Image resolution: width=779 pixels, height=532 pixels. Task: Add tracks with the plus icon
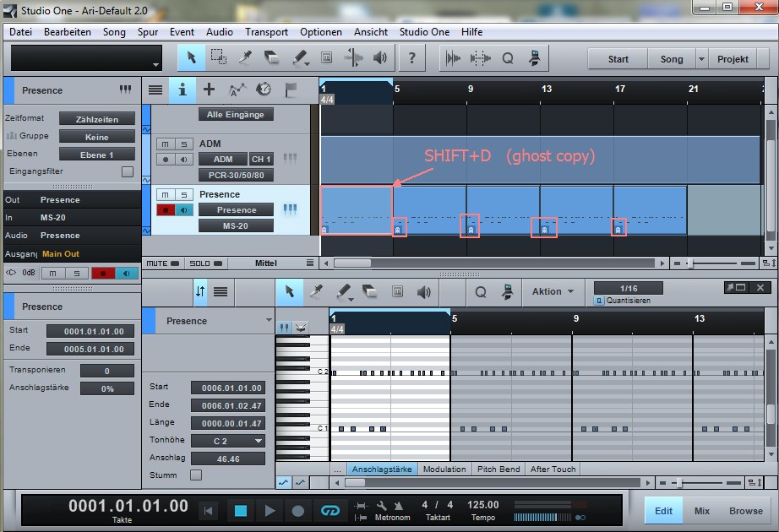[210, 90]
